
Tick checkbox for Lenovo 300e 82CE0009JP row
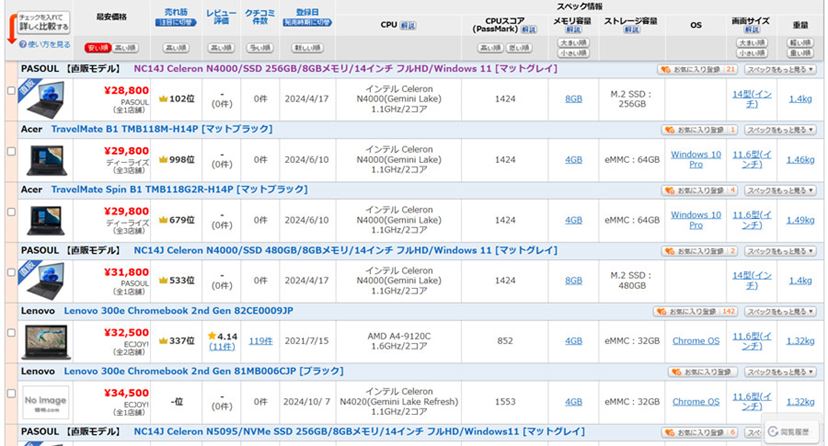click(x=11, y=333)
